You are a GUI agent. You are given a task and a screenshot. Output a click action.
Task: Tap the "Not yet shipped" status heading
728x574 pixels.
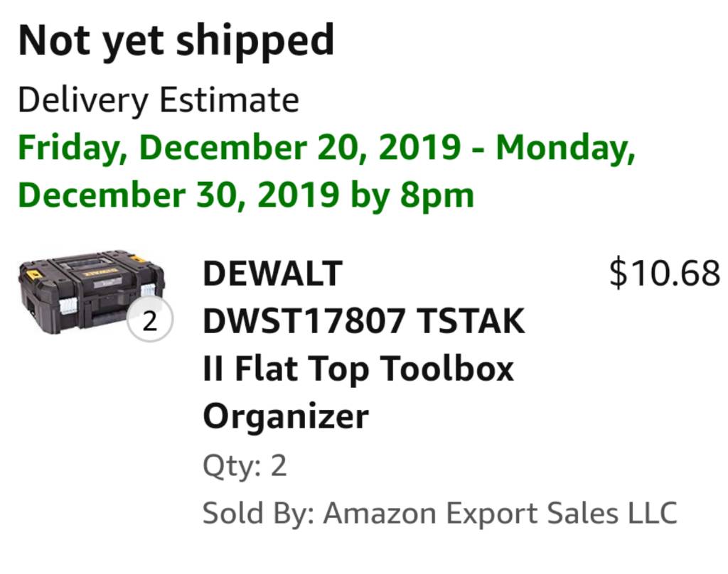tap(176, 41)
